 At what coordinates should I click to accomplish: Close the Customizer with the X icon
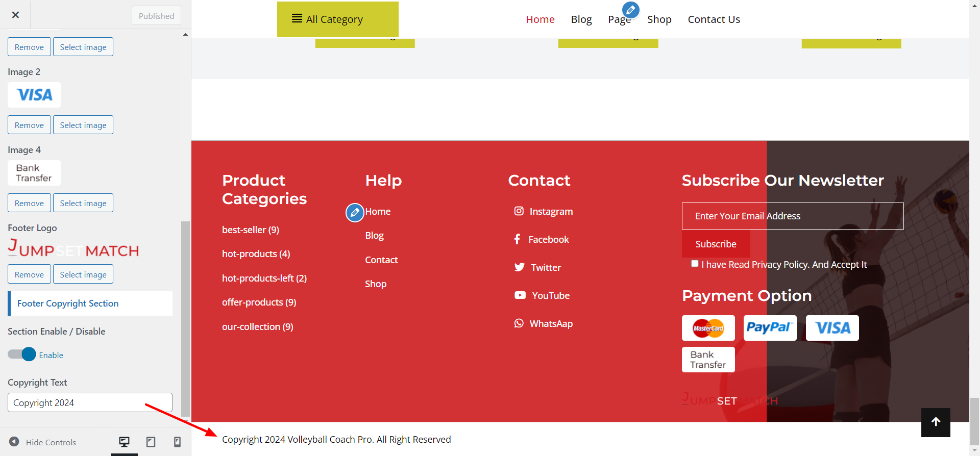15,15
